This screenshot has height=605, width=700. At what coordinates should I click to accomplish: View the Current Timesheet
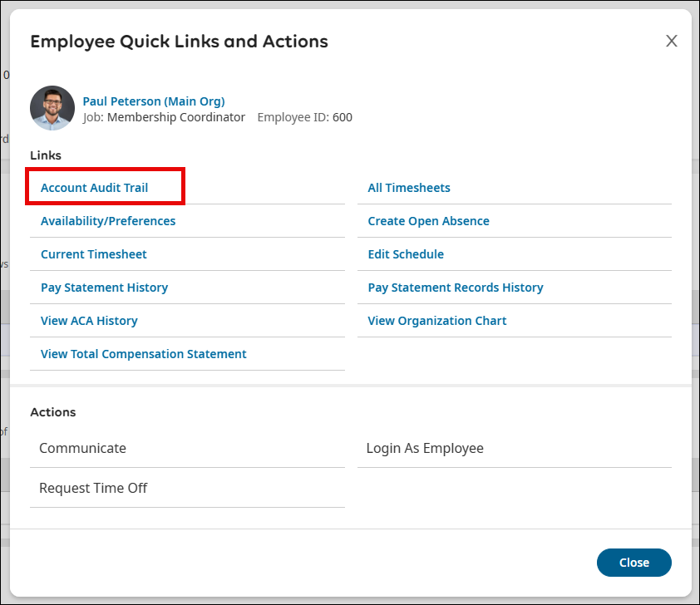pyautogui.click(x=94, y=254)
